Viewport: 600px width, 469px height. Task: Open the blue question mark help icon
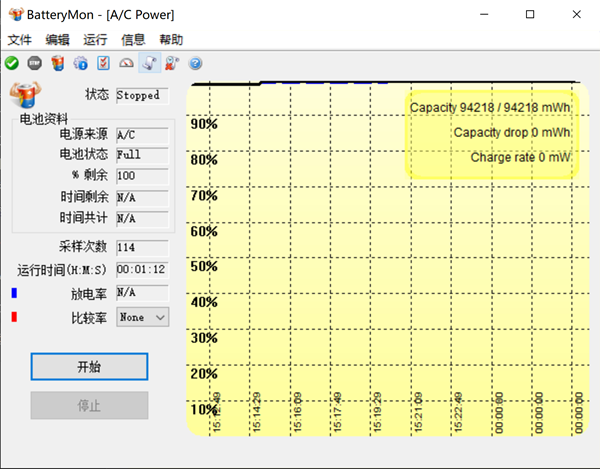[195, 63]
